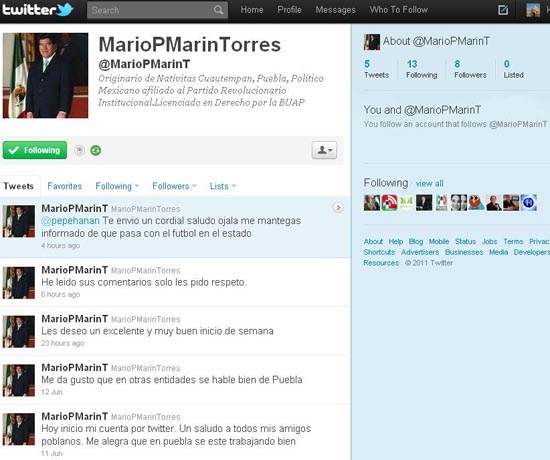550x460 pixels.
Task: Open the Status footer link
Action: point(465,241)
